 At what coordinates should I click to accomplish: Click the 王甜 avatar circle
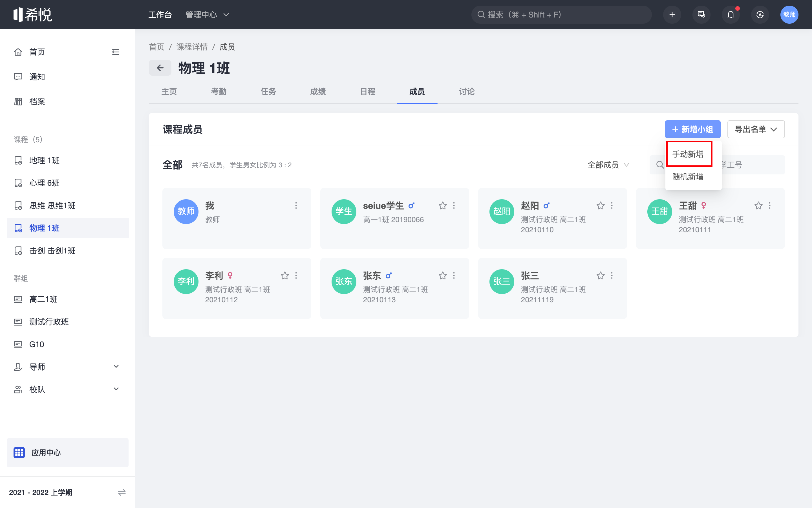[x=659, y=211]
